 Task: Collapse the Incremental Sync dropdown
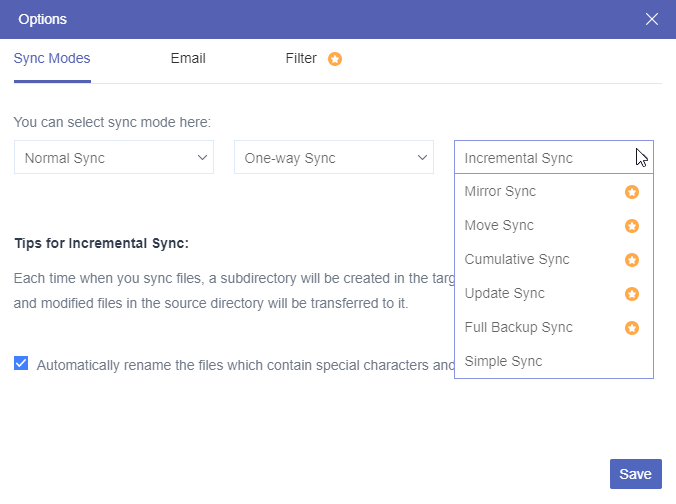click(x=553, y=158)
